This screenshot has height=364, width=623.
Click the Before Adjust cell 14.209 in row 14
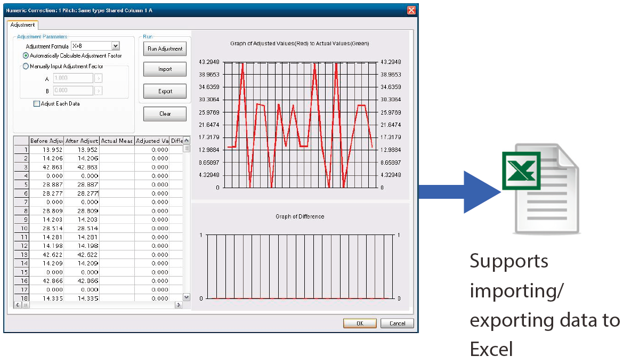[x=46, y=263]
